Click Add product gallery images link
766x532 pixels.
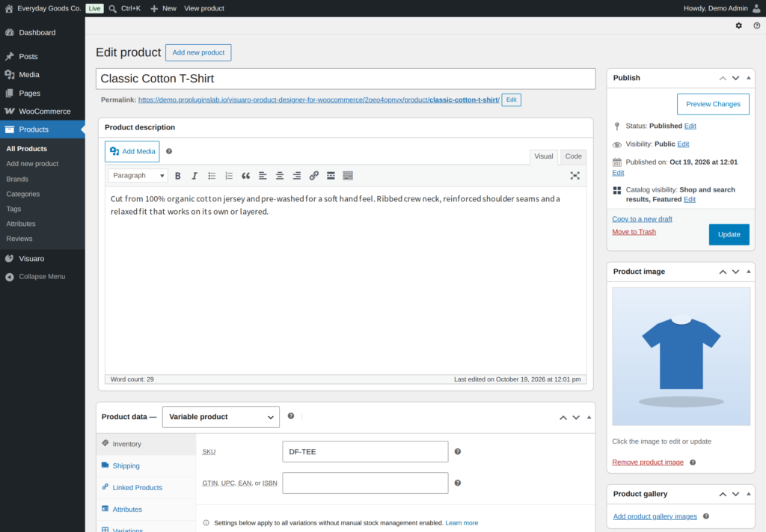(x=655, y=516)
